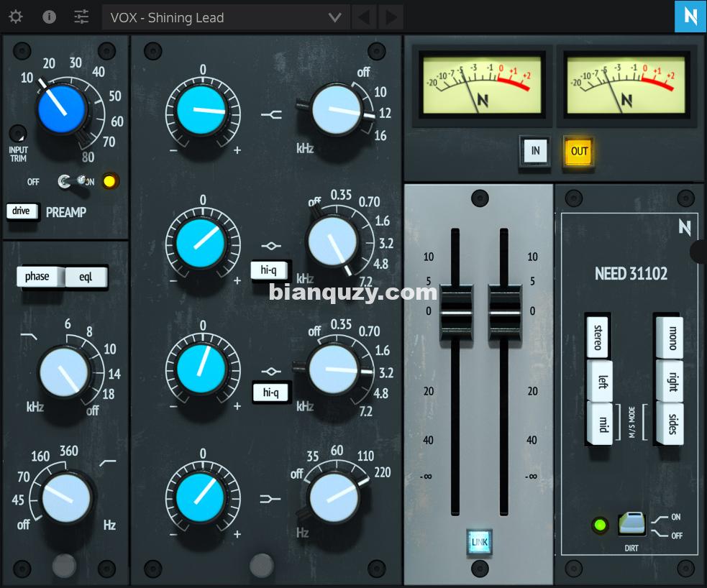Click the upper mid bell filter symbol
Image resolution: width=707 pixels, height=588 pixels.
pos(271,246)
